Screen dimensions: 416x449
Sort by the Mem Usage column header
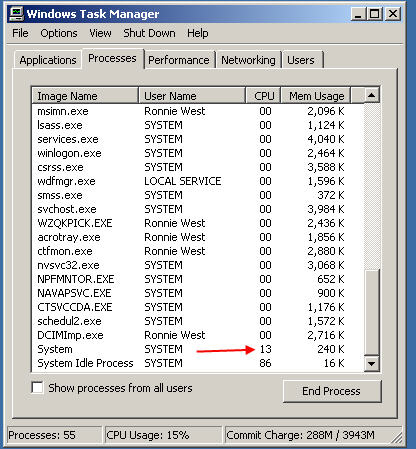click(316, 96)
